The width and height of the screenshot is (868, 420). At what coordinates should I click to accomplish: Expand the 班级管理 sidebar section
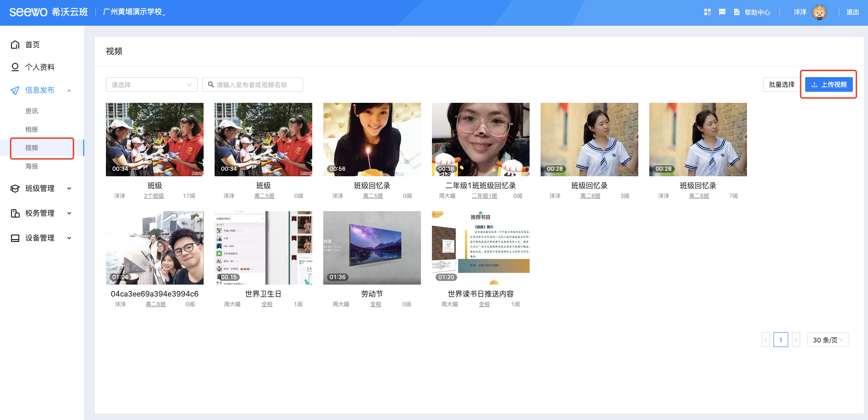pos(69,188)
